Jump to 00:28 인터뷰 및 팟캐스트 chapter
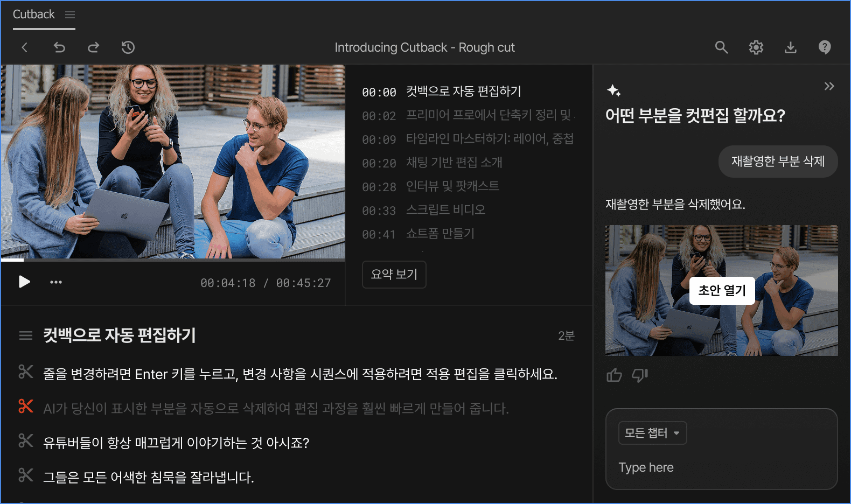Viewport: 851px width, 504px height. (x=430, y=186)
